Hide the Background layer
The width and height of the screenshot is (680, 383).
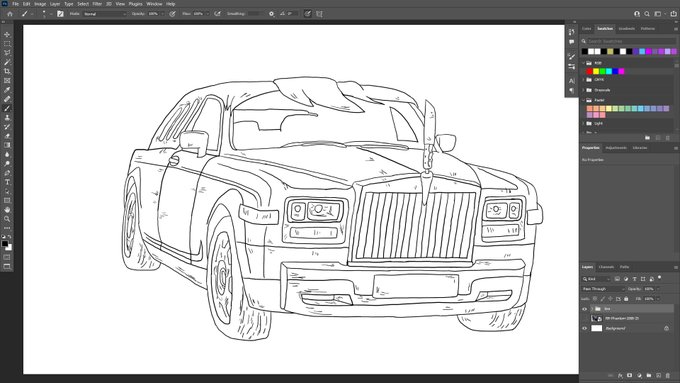(x=584, y=328)
